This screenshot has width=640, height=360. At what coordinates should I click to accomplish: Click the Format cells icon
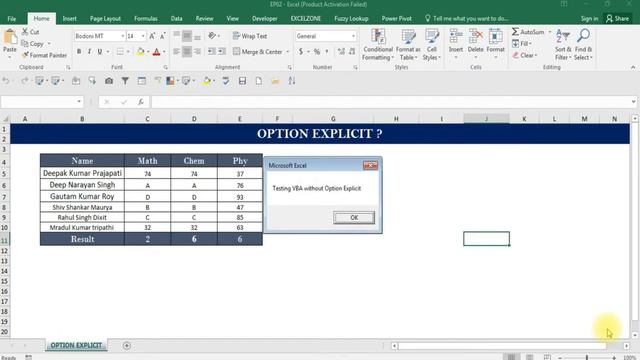(496, 37)
